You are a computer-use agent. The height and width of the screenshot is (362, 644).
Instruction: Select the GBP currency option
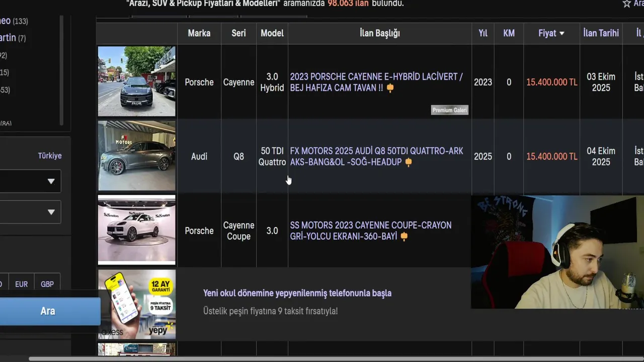47,284
